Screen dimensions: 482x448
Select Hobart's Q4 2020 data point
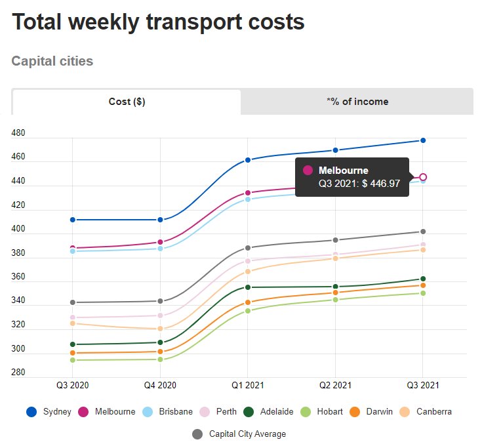click(x=160, y=359)
